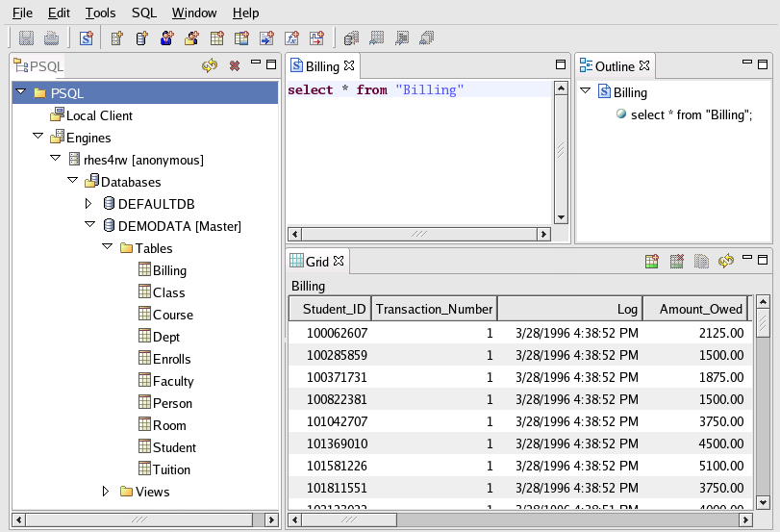Click the new function (fx) toolbar icon

tap(292, 38)
